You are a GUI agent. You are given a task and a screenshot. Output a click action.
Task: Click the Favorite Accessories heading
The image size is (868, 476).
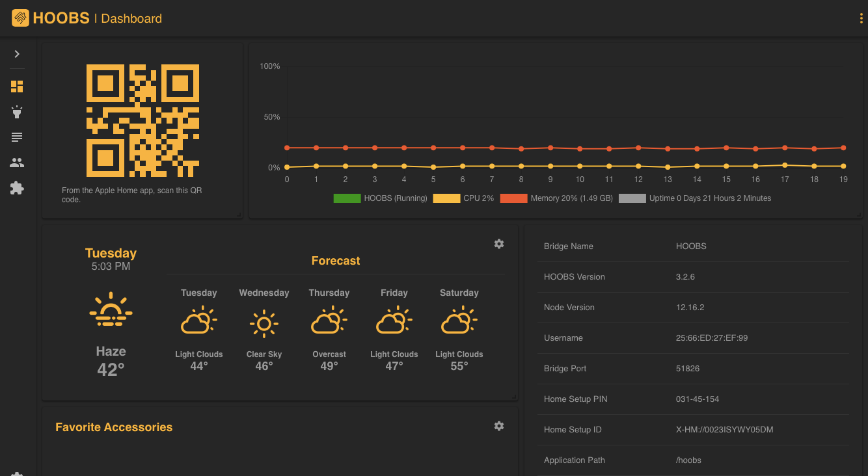click(114, 427)
